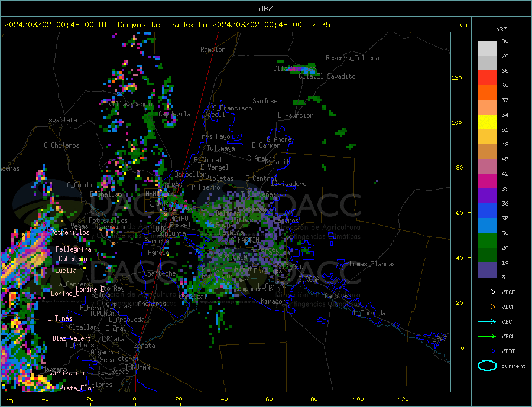Click the red 65 dBZ swatch
Viewport: 532px width, 407px height.
tap(487, 77)
